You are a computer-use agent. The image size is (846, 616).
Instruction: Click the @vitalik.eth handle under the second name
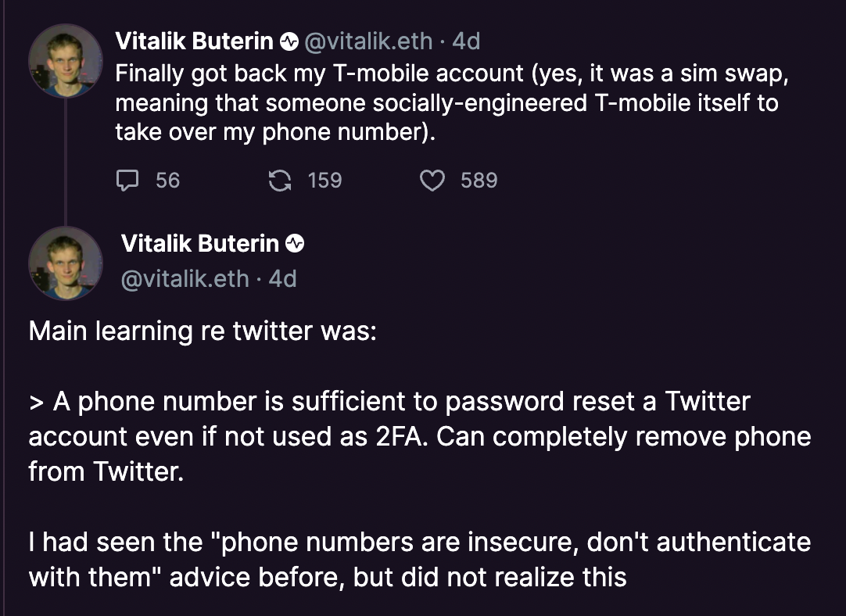[x=185, y=279]
